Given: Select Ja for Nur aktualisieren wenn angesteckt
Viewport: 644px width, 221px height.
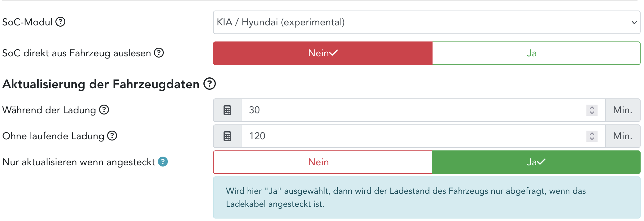Looking at the screenshot, I should [x=536, y=162].
